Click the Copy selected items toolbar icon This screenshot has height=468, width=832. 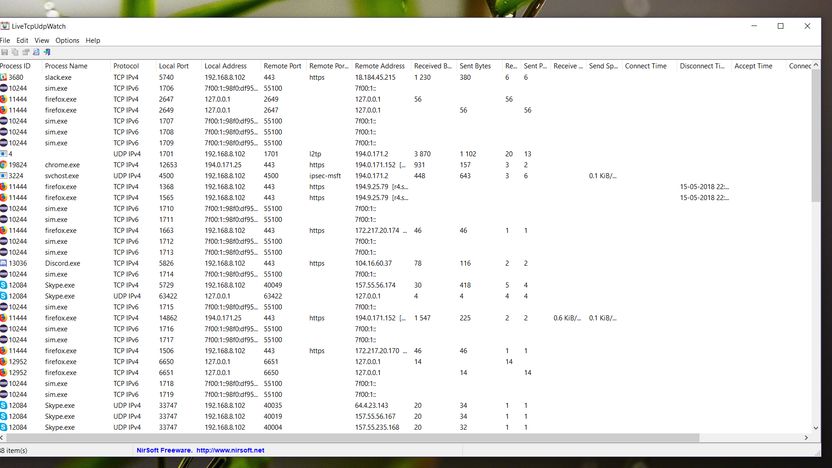click(x=15, y=52)
